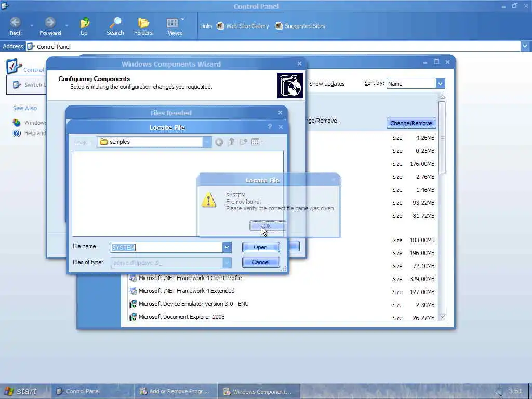This screenshot has height=399, width=532.
Task: Click the 329.00MB size value
Action: click(422, 279)
